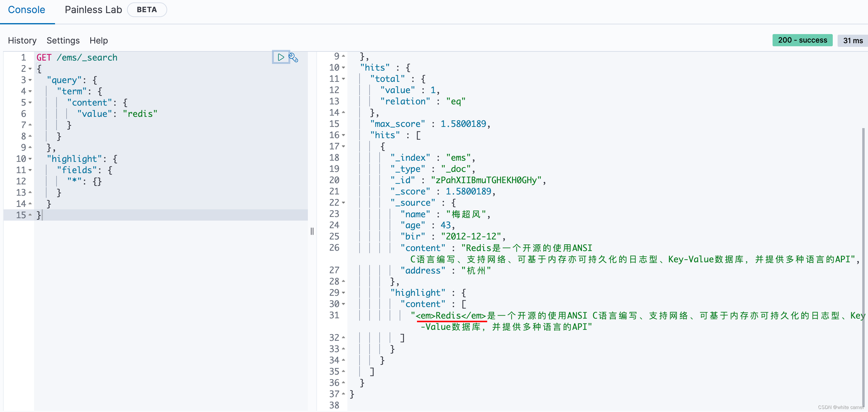The image size is (868, 412).
Task: Collapse the "term" block on editor line 4
Action: tap(30, 92)
